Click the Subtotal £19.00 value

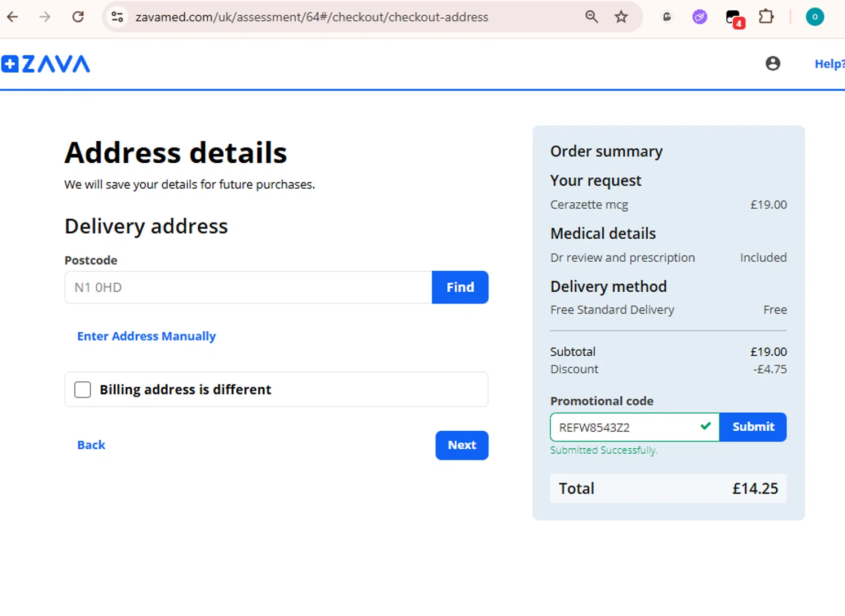(768, 351)
